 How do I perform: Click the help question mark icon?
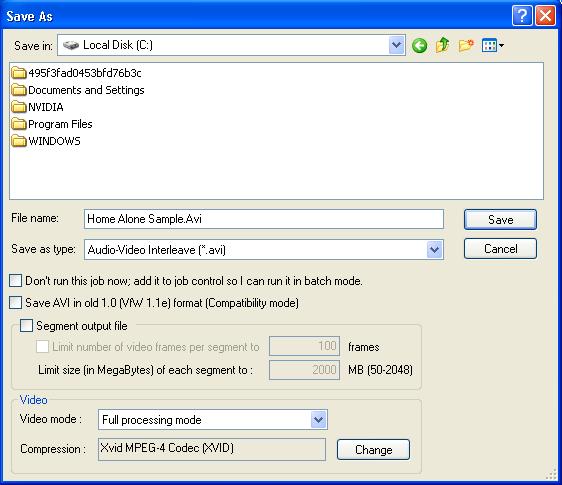pyautogui.click(x=522, y=16)
